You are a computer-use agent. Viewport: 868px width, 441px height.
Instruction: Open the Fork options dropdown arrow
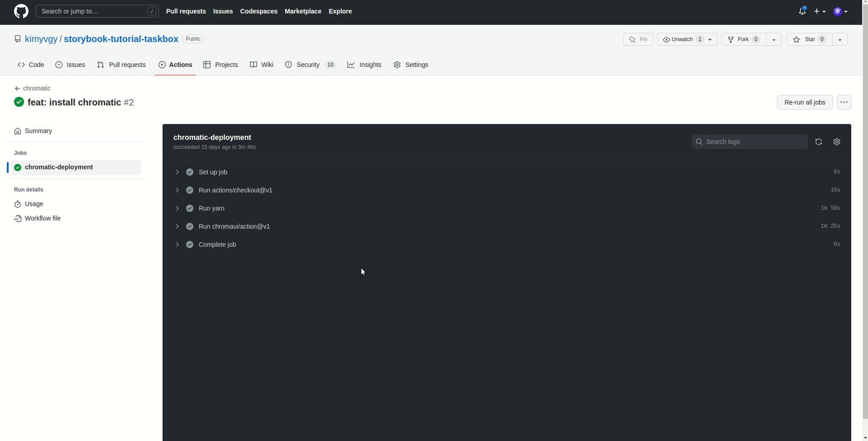(774, 39)
